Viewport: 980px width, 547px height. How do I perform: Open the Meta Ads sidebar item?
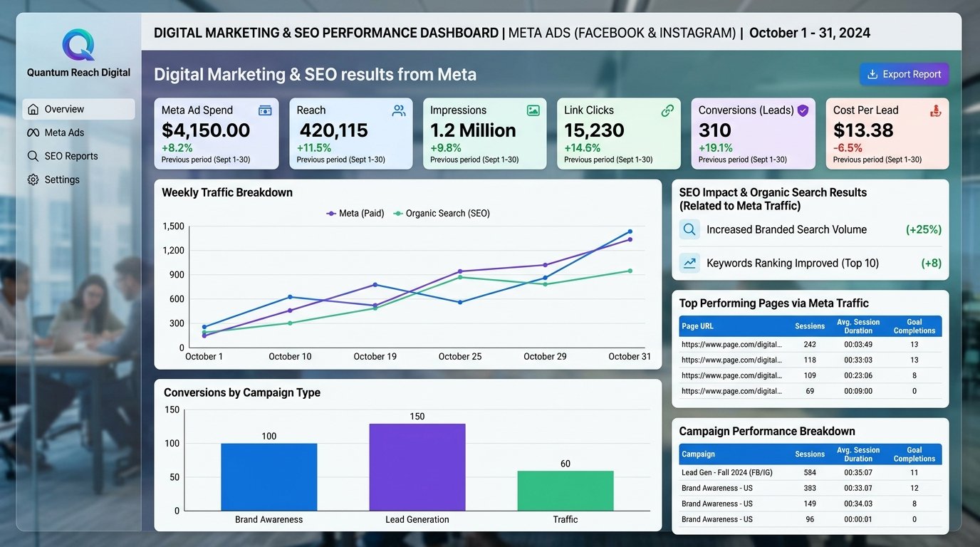pyautogui.click(x=78, y=132)
